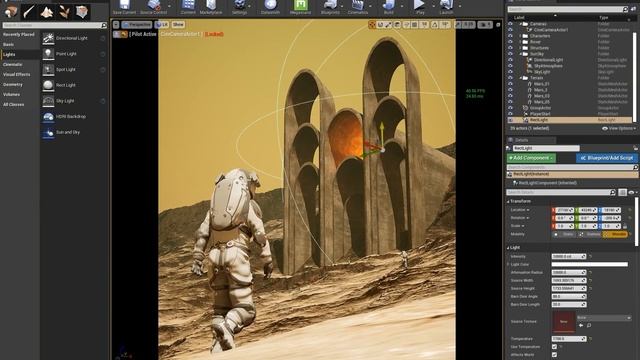Image resolution: width=640 pixels, height=360 pixels.
Task: Open the Lit view mode dropdown
Action: pyautogui.click(x=162, y=25)
